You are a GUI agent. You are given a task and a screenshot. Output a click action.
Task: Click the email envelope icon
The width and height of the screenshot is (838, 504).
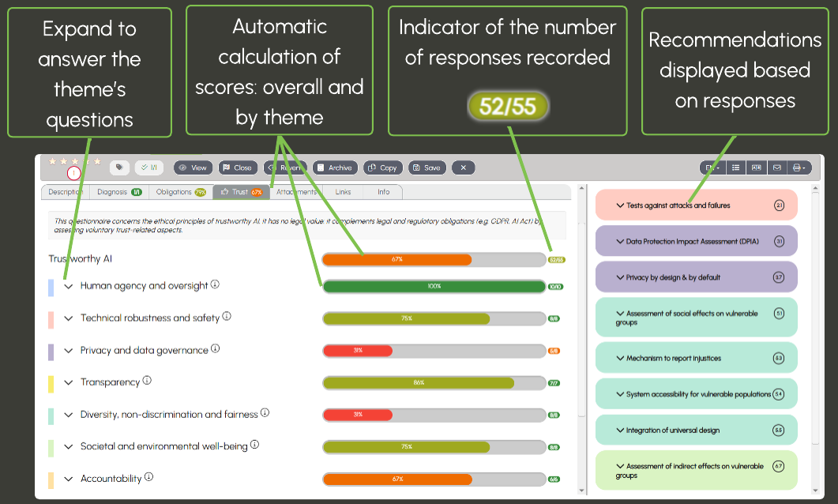pyautogui.click(x=776, y=167)
